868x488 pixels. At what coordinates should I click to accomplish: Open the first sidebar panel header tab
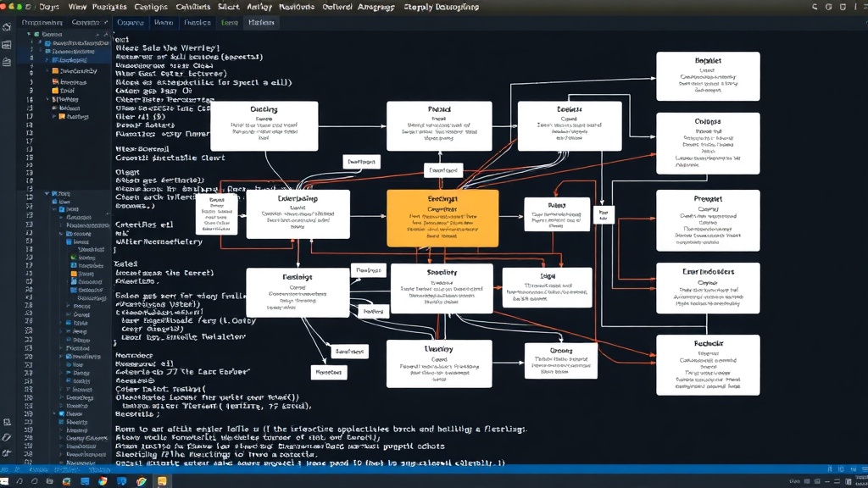click(42, 23)
